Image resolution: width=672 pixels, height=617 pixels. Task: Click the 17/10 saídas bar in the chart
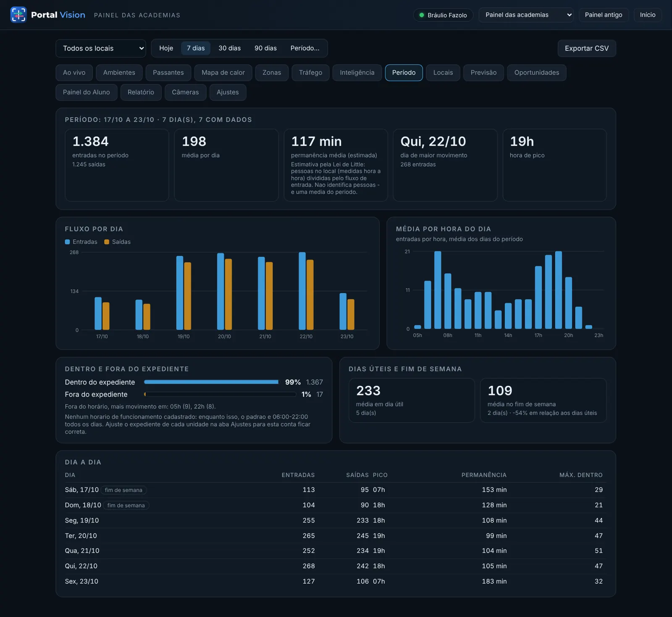[x=106, y=316]
